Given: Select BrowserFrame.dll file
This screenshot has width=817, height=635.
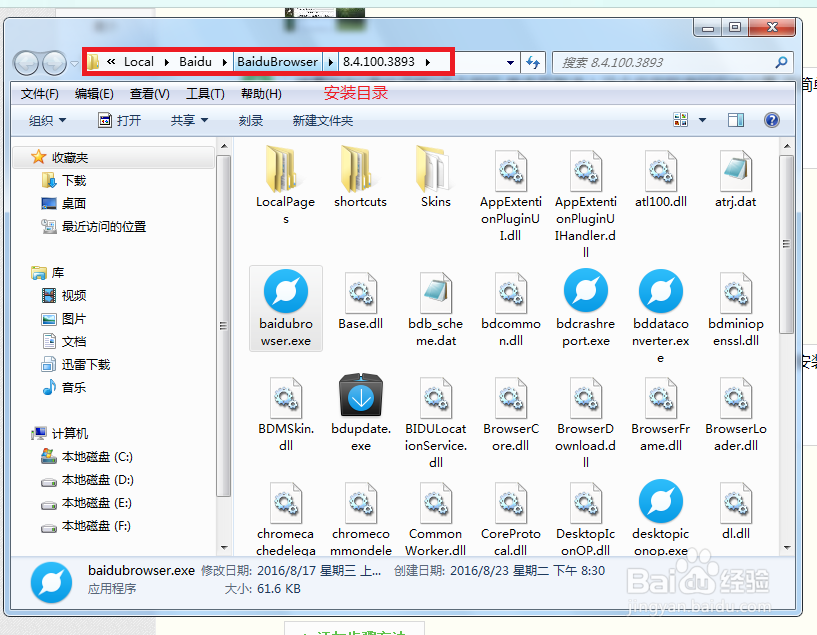Looking at the screenshot, I should point(660,414).
